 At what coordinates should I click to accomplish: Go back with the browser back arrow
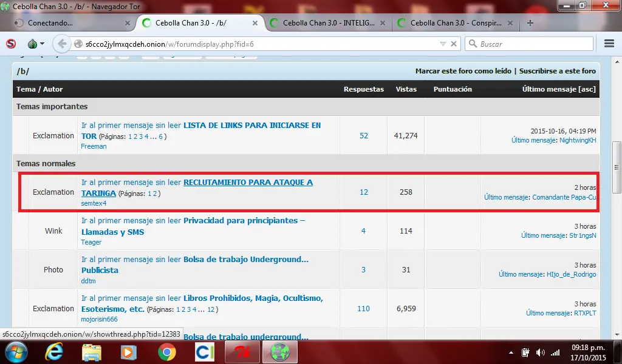(61, 44)
